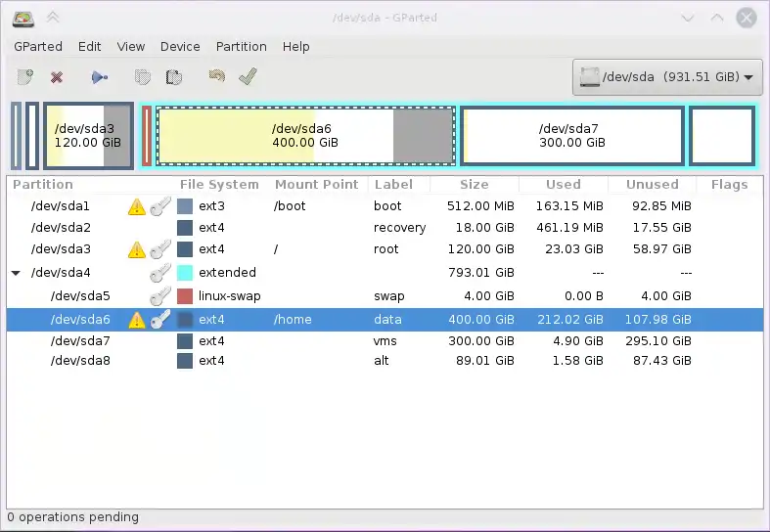
Task: Open the /dev/sda device selector dropdown
Action: point(667,77)
